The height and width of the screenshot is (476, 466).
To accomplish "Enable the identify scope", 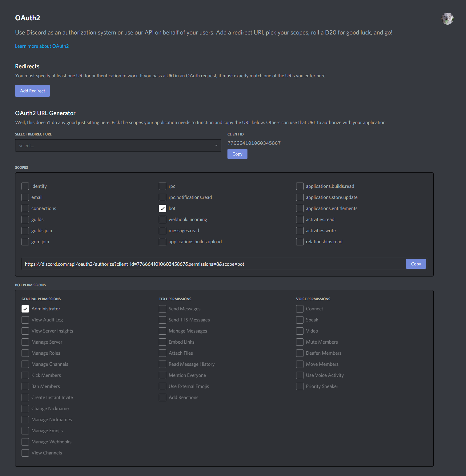I will [25, 186].
